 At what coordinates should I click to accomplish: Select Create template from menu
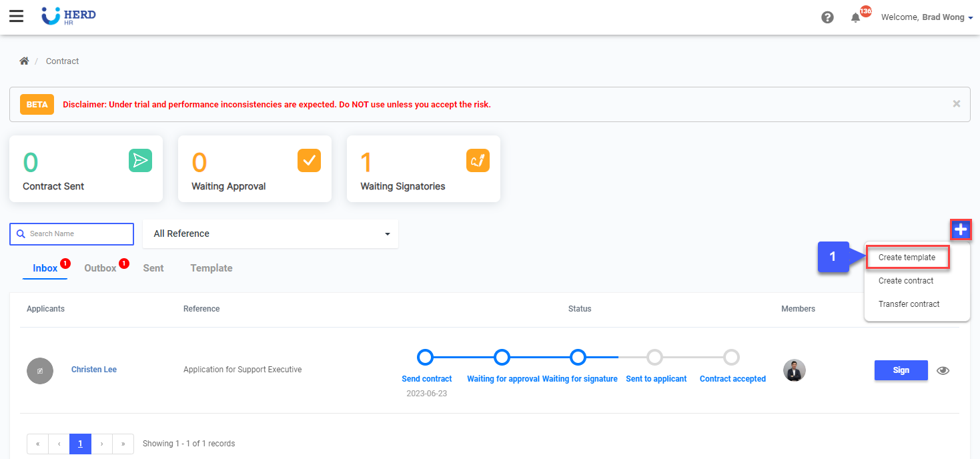pos(907,258)
